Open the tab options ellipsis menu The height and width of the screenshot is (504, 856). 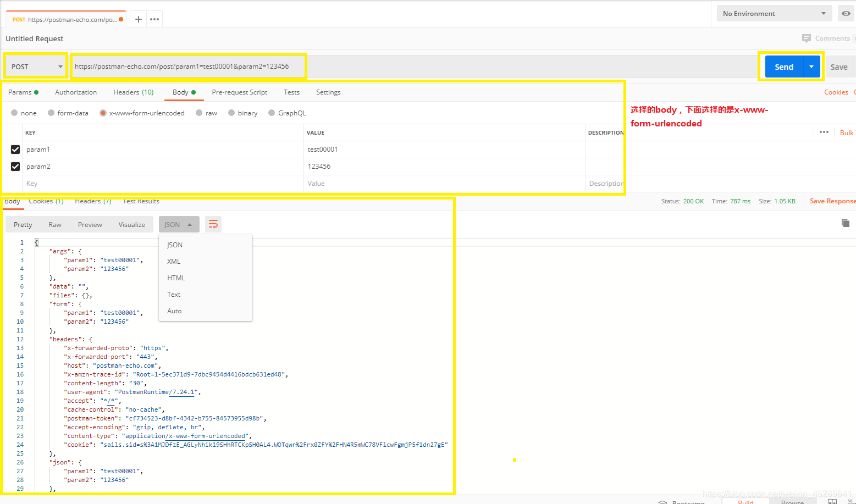[x=154, y=19]
